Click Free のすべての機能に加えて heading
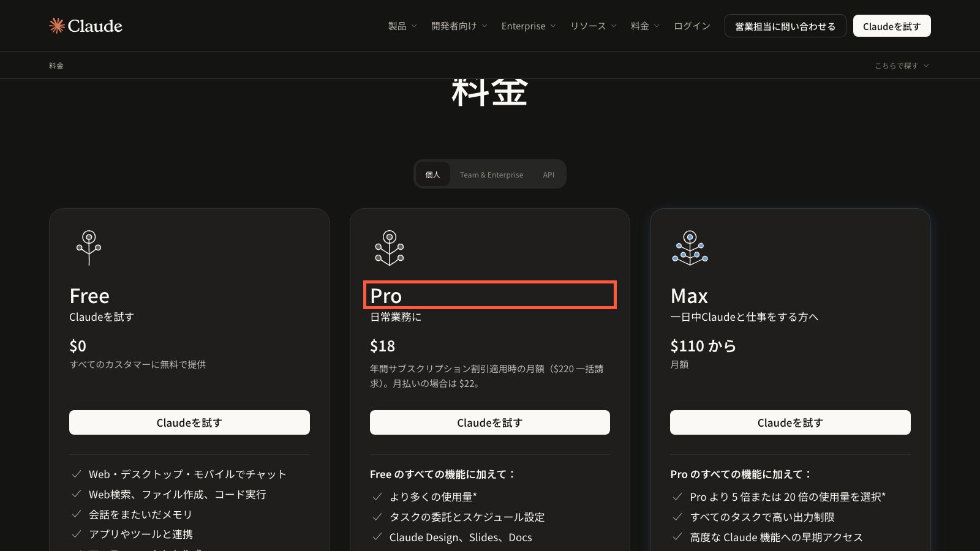The width and height of the screenshot is (980, 551). (x=443, y=474)
